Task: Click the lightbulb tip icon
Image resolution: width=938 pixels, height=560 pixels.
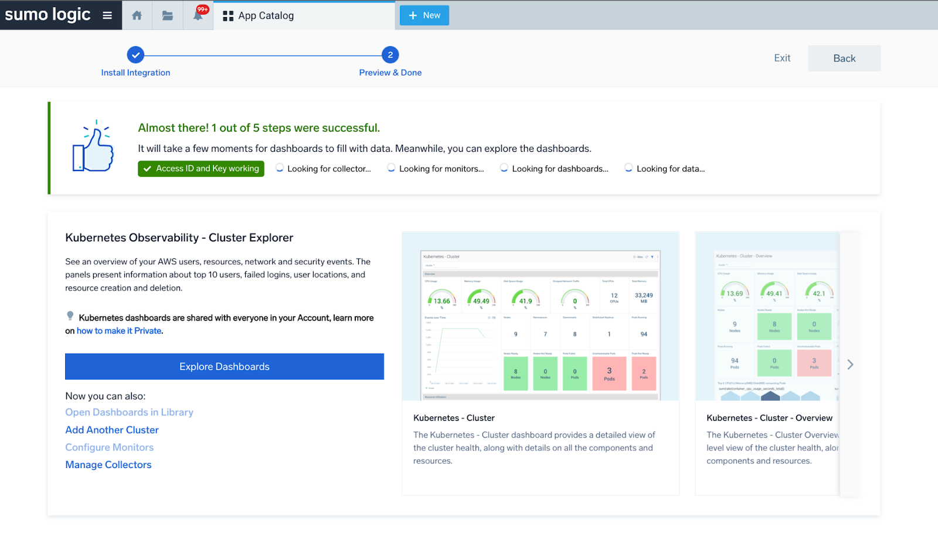Action: coord(70,316)
